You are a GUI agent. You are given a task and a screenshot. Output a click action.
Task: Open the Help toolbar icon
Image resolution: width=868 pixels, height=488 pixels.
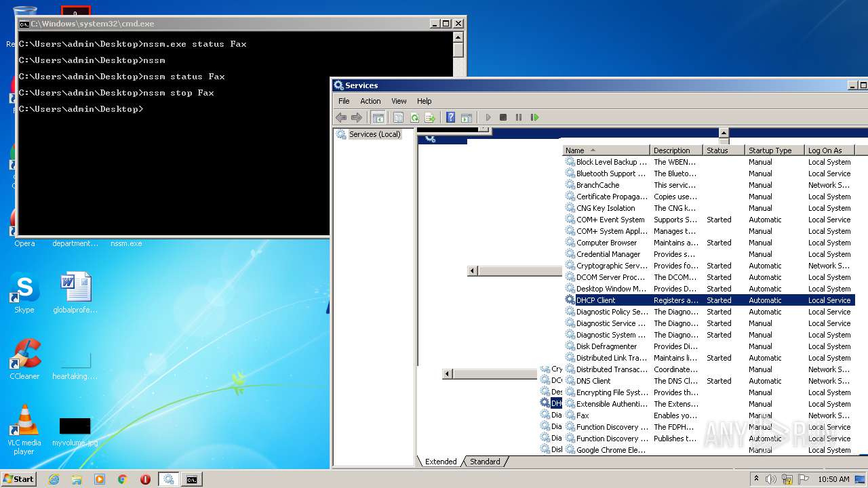[x=450, y=117]
